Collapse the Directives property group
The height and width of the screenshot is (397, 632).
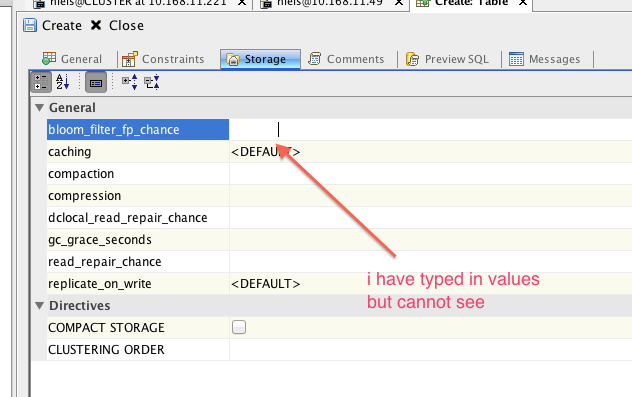click(x=40, y=306)
